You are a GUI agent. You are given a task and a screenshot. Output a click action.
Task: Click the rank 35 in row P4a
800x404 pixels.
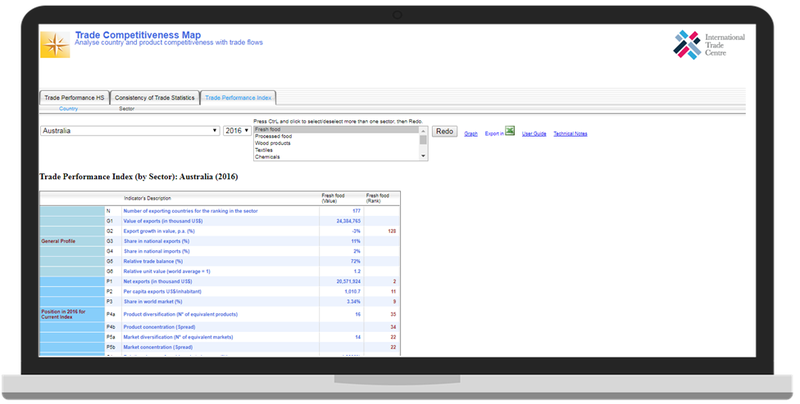(x=393, y=314)
